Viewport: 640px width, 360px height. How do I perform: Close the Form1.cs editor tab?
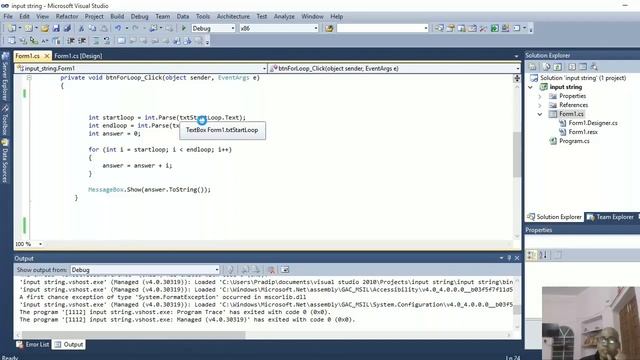point(47,56)
